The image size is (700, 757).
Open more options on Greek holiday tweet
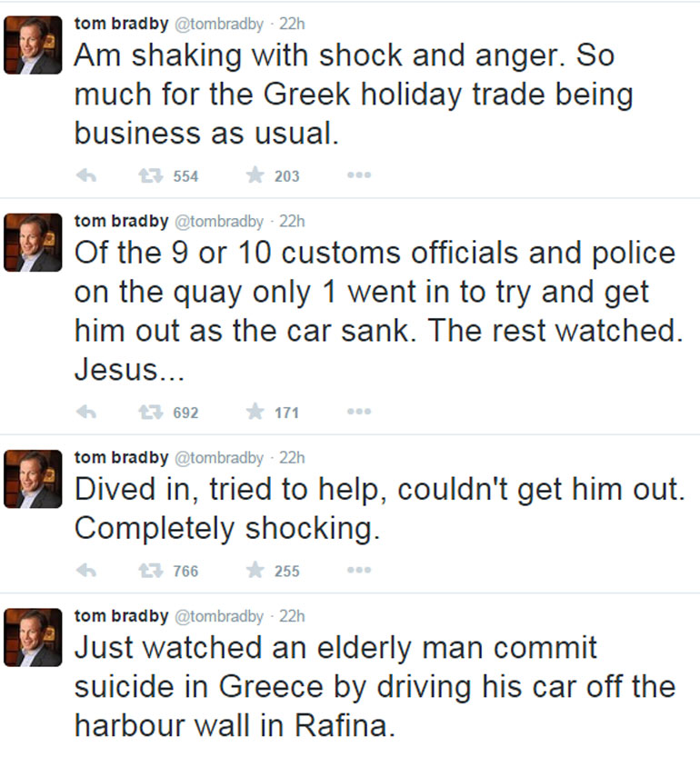tap(358, 176)
